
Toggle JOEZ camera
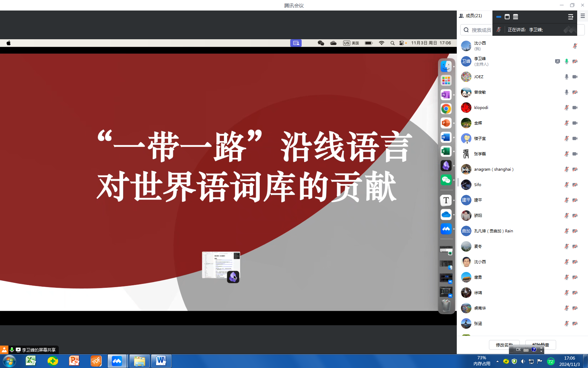pos(575,77)
